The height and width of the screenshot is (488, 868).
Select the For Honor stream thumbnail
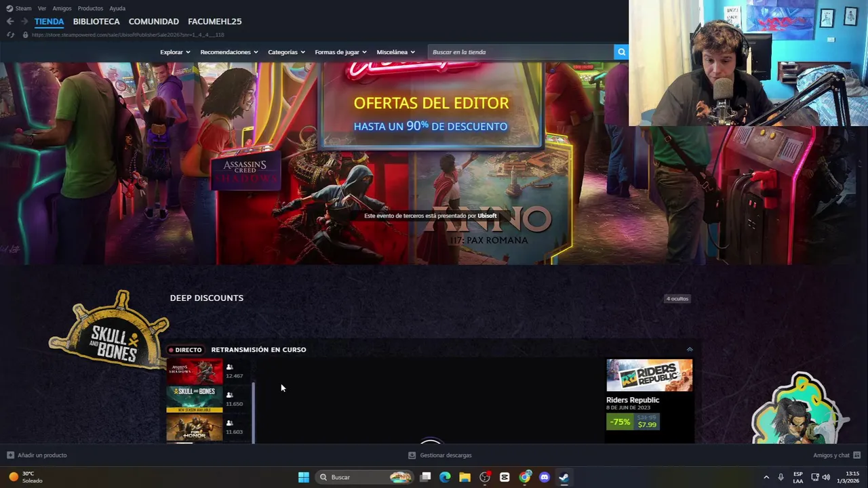click(x=195, y=428)
